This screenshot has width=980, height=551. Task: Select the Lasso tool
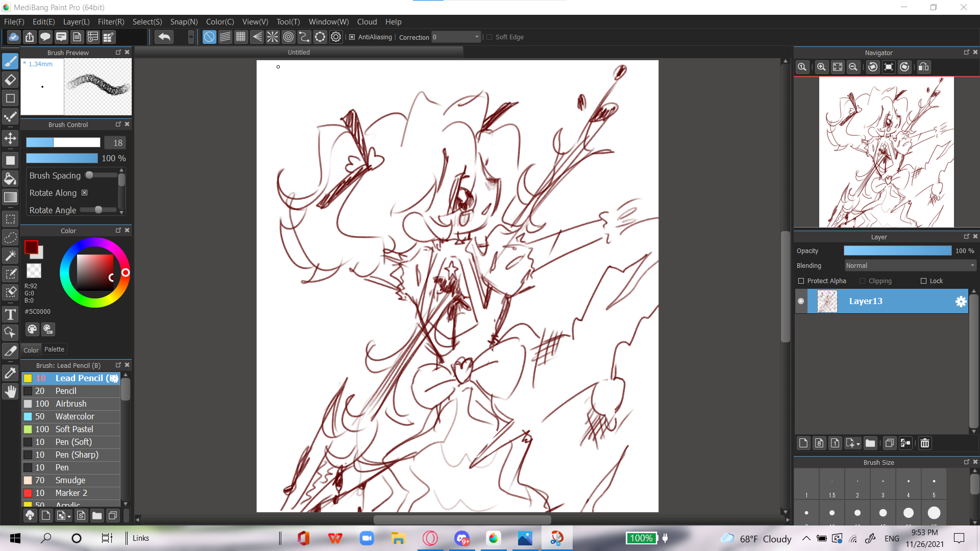(10, 237)
